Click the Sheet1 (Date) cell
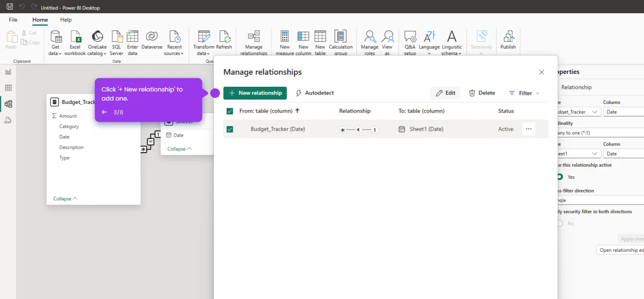Viewport: 644px width, 299px height. pyautogui.click(x=426, y=129)
